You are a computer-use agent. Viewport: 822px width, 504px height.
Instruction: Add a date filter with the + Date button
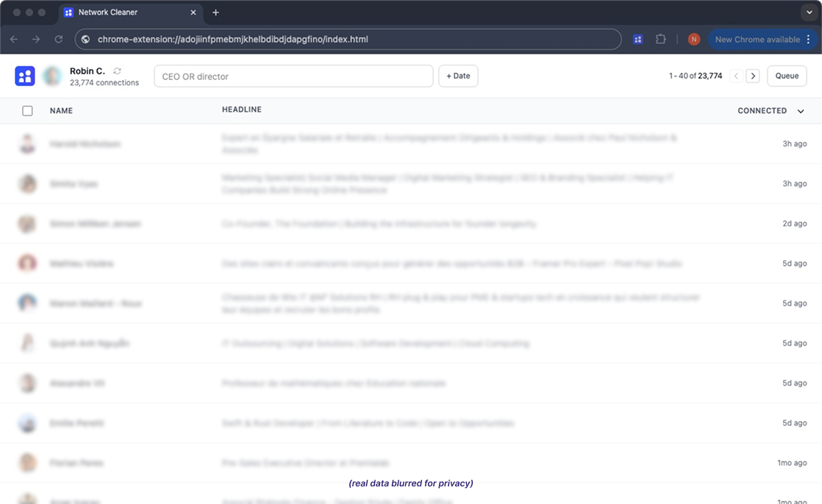coord(458,76)
